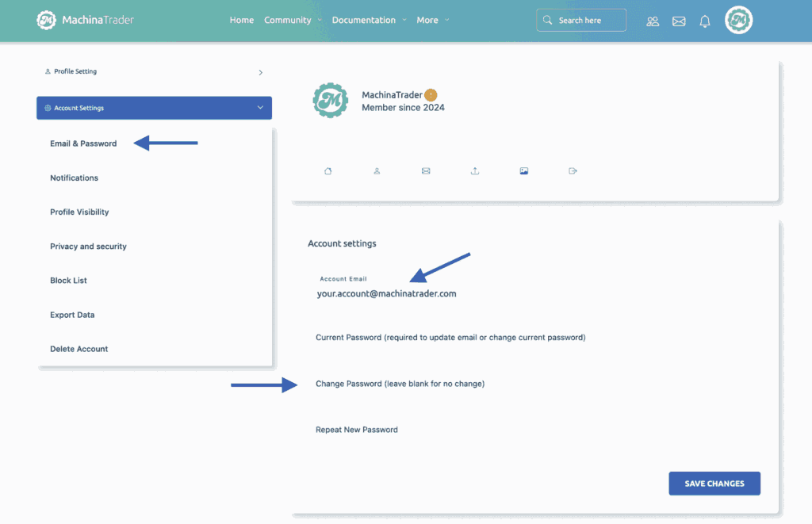The image size is (812, 524).
Task: Select Email & Password settings
Action: tap(83, 143)
